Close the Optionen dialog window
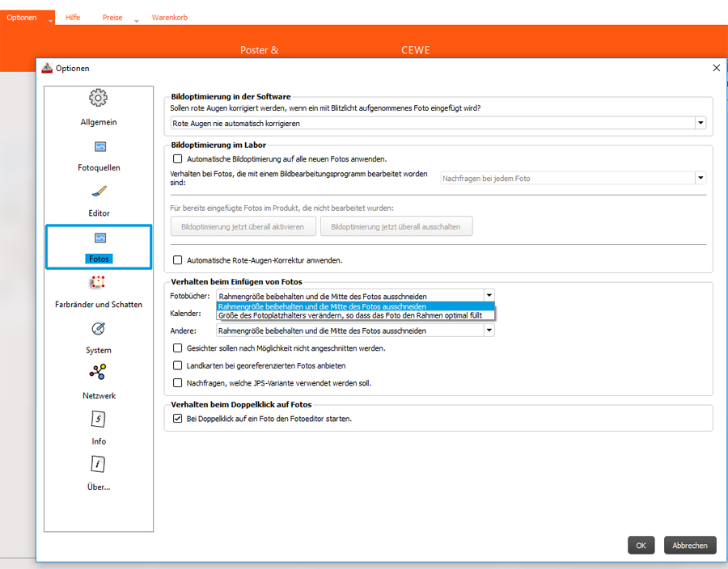Image resolution: width=728 pixels, height=569 pixels. (716, 69)
